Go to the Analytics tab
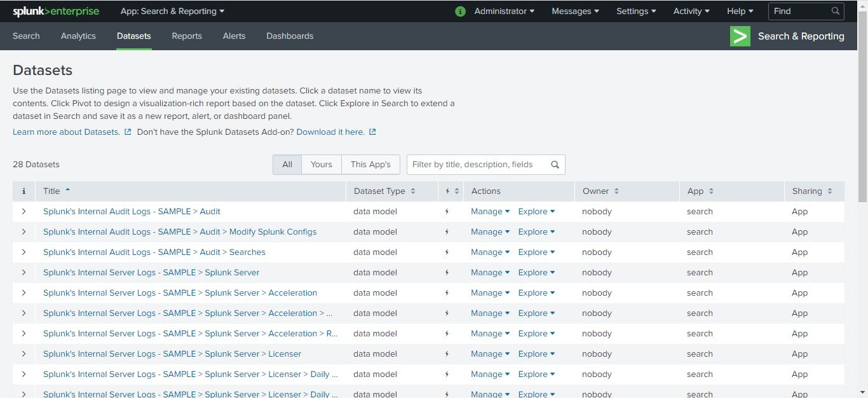Screen dimensions: 868x398 tap(78, 36)
